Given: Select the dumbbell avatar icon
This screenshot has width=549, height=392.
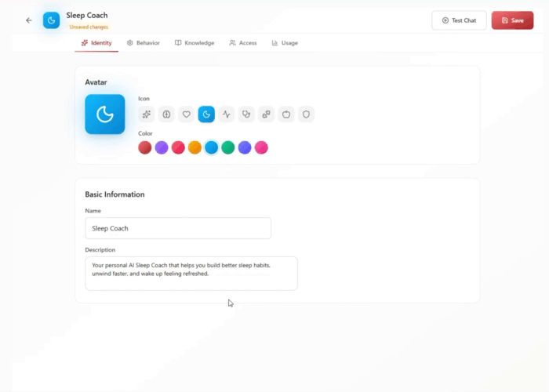Looking at the screenshot, I should pyautogui.click(x=267, y=114).
